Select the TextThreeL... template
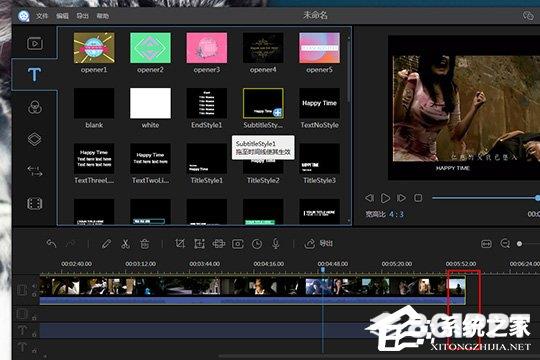This screenshot has width=540, height=360. point(94,159)
